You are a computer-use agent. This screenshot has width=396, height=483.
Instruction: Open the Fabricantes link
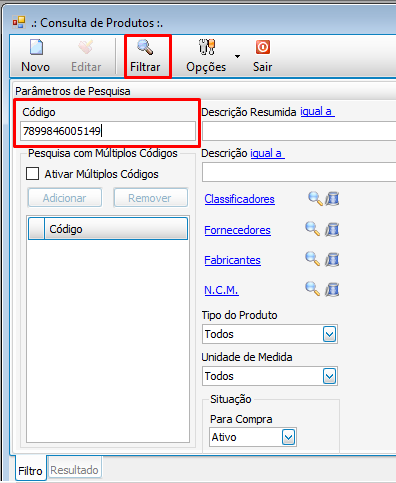tap(232, 260)
